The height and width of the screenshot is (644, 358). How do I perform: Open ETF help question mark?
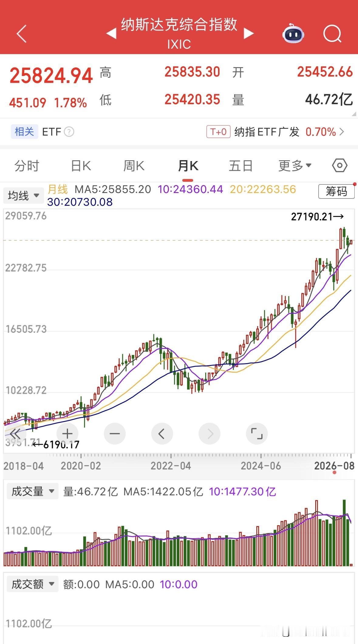coord(69,132)
